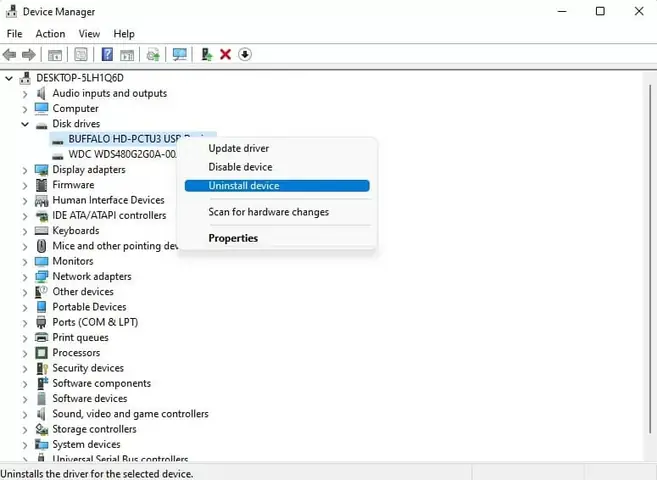Expand the Computer category chevron
Screen dimensions: 657x480
click(25, 109)
